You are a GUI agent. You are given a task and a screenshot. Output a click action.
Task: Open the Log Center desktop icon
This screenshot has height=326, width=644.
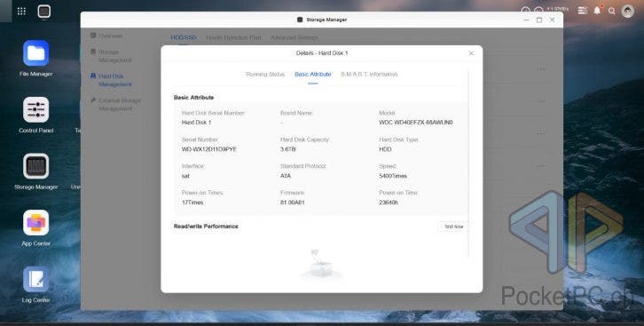[35, 279]
